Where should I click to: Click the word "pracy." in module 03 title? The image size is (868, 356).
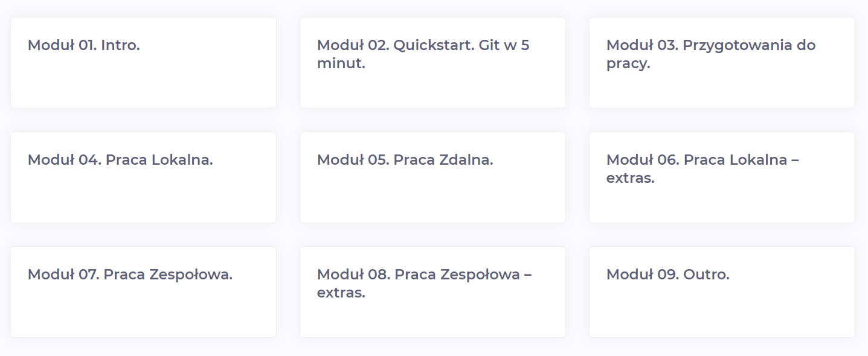point(628,64)
